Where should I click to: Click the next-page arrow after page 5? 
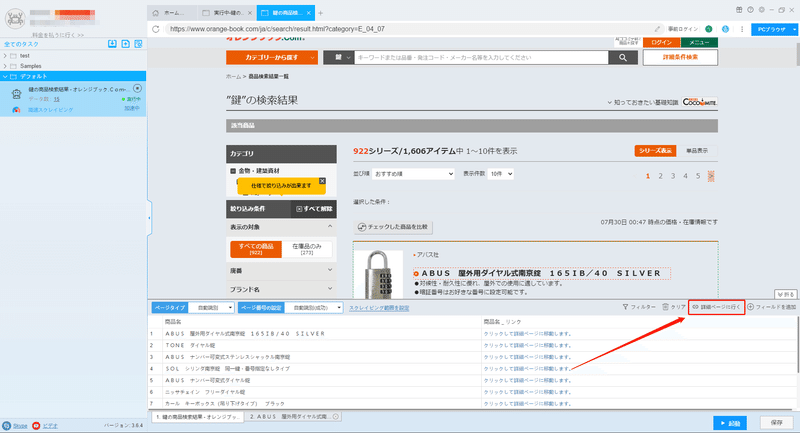[711, 176]
